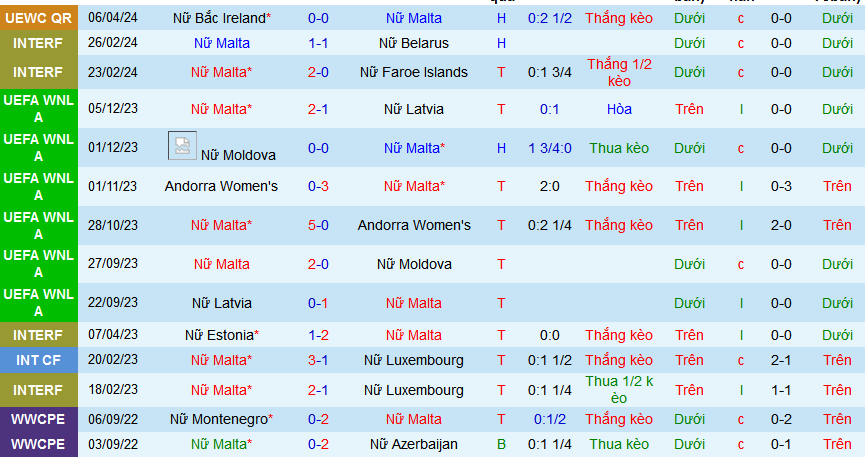The image size is (865, 457).
Task: Open the Nữ Montenegro team link
Action: [x=221, y=419]
